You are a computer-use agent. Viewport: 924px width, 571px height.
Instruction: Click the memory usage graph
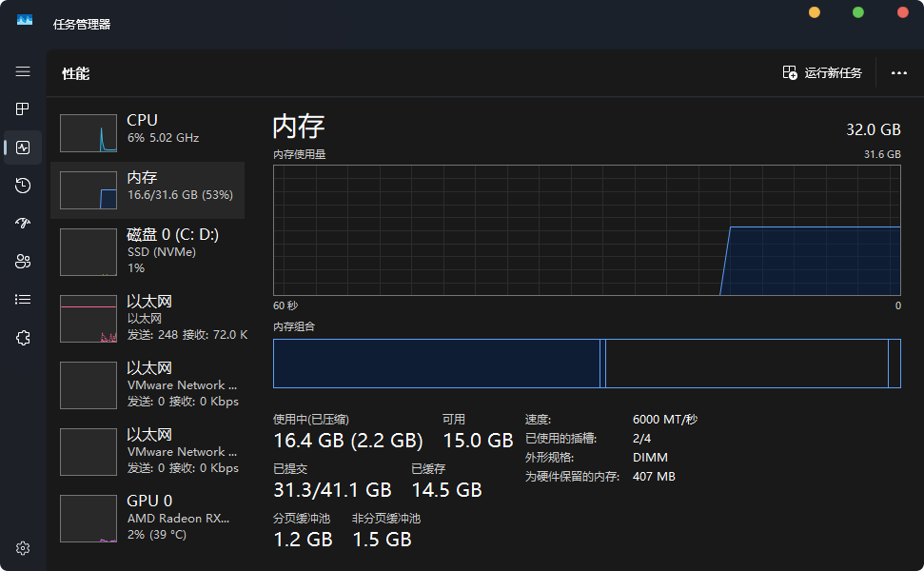[x=586, y=229]
